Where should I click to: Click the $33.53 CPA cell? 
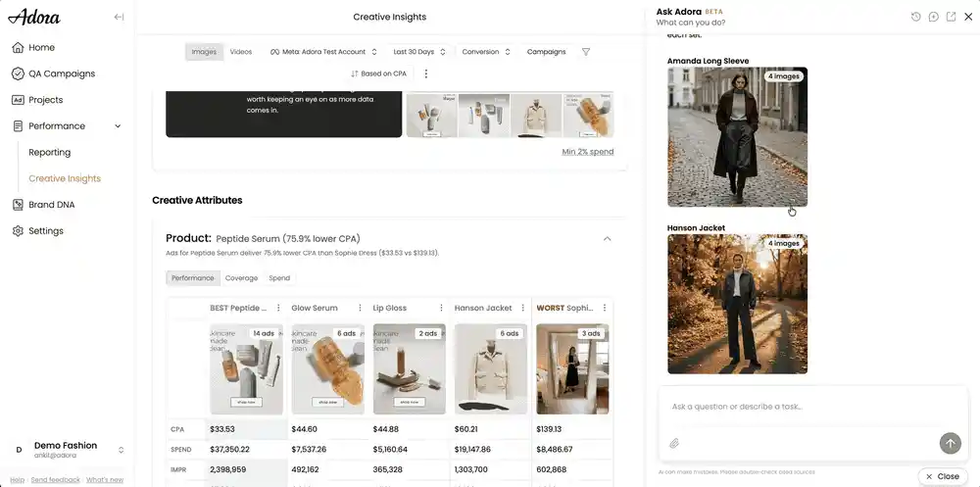tap(247, 429)
